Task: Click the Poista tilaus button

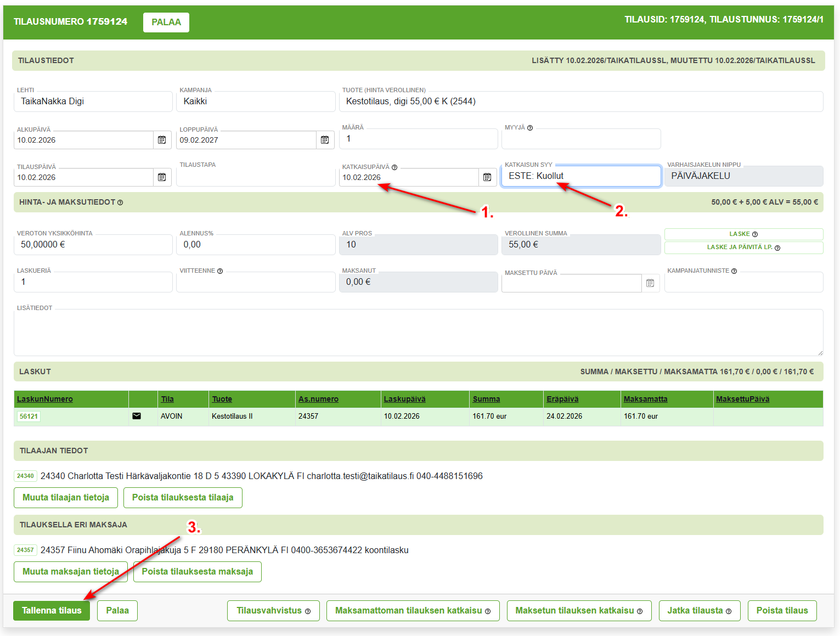Action: [x=782, y=610]
